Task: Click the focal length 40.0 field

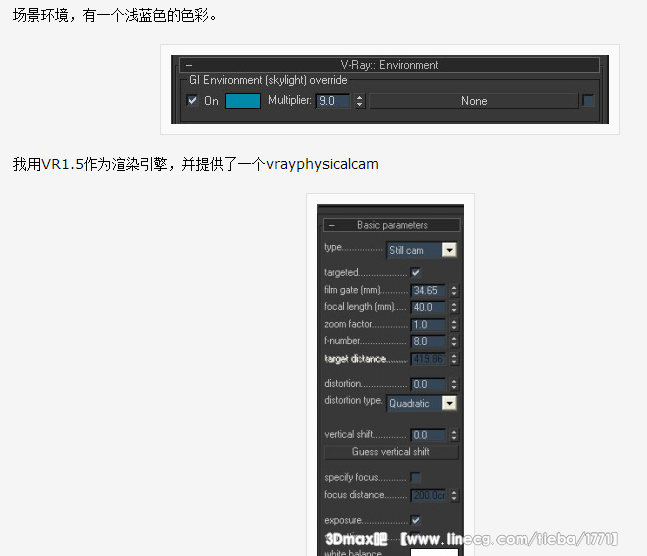Action: point(428,307)
